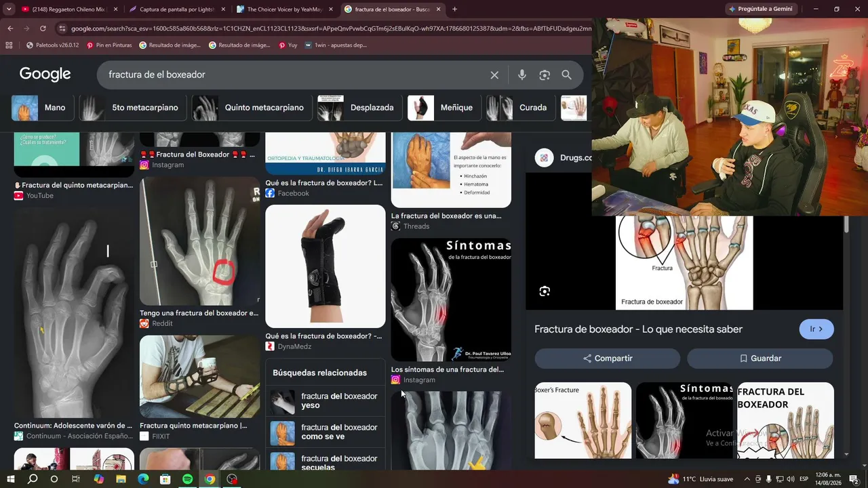Open Task View on the taskbar

tap(76, 479)
